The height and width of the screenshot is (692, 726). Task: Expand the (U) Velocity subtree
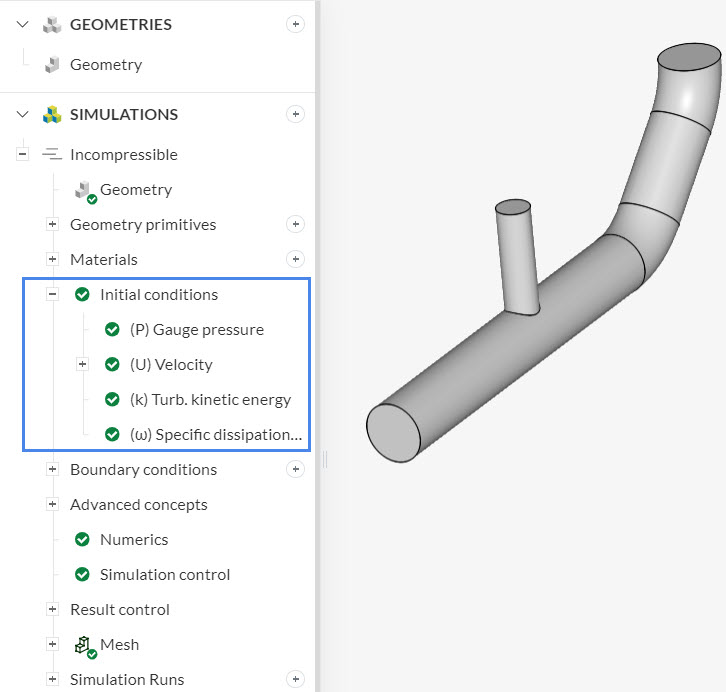point(83,364)
